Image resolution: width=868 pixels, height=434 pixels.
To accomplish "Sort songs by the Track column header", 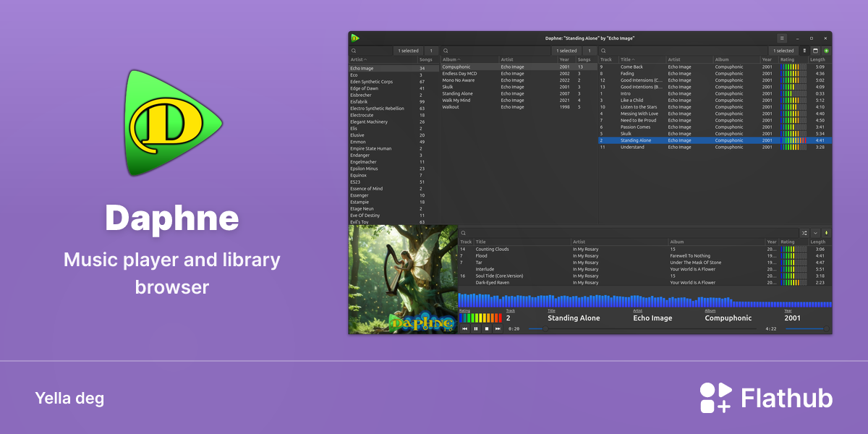I will [608, 59].
